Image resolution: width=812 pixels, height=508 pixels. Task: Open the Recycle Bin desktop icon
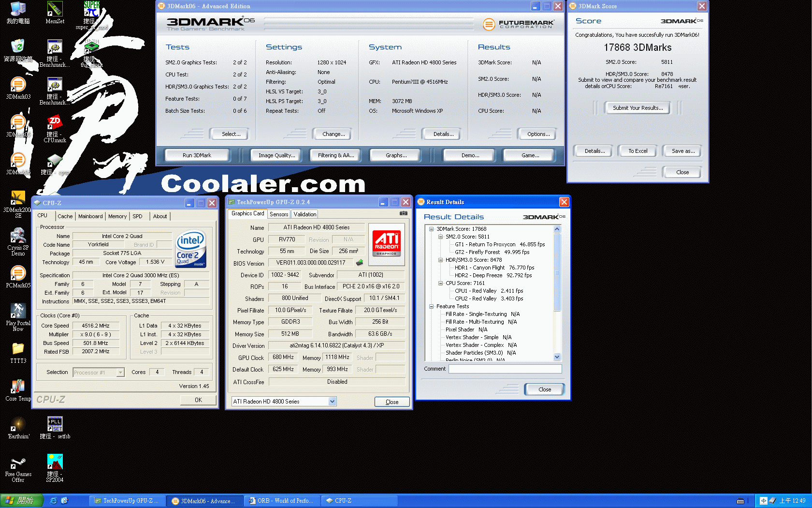pyautogui.click(x=18, y=50)
